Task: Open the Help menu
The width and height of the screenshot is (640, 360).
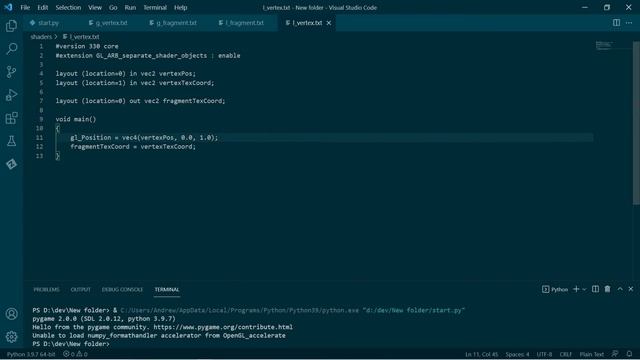Action: coord(180,7)
